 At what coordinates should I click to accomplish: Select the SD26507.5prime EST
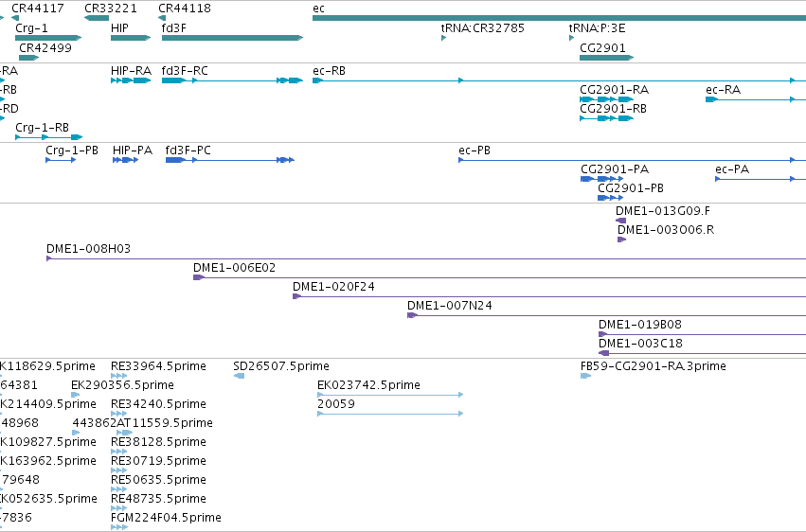(x=239, y=377)
